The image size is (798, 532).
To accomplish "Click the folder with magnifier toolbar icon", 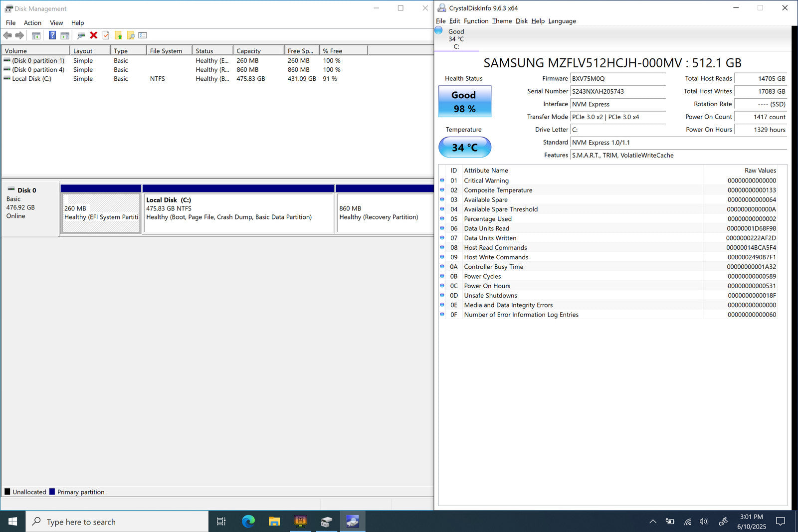I will [131, 35].
